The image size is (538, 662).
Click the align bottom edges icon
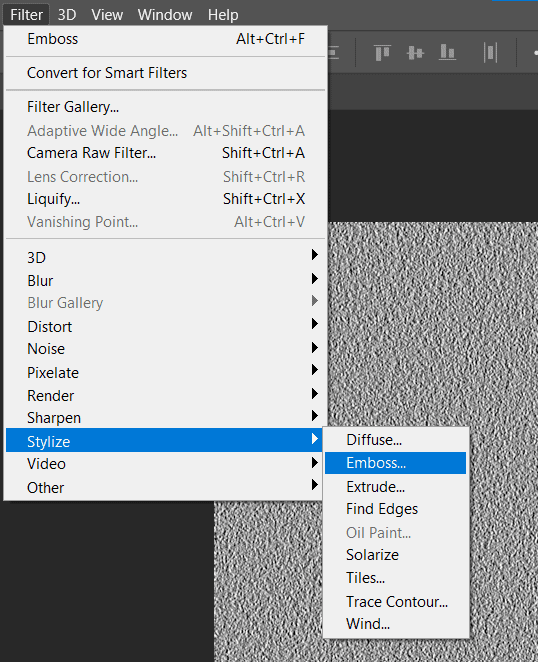pos(447,53)
